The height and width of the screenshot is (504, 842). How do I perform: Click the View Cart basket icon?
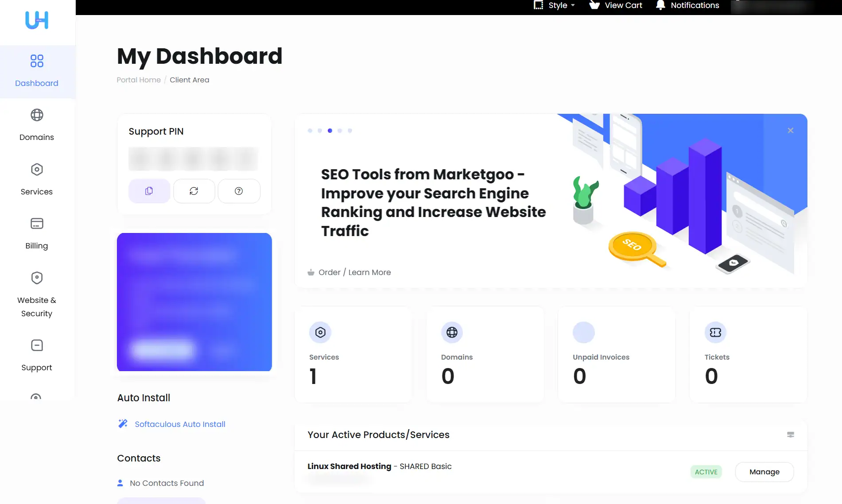[x=594, y=5]
